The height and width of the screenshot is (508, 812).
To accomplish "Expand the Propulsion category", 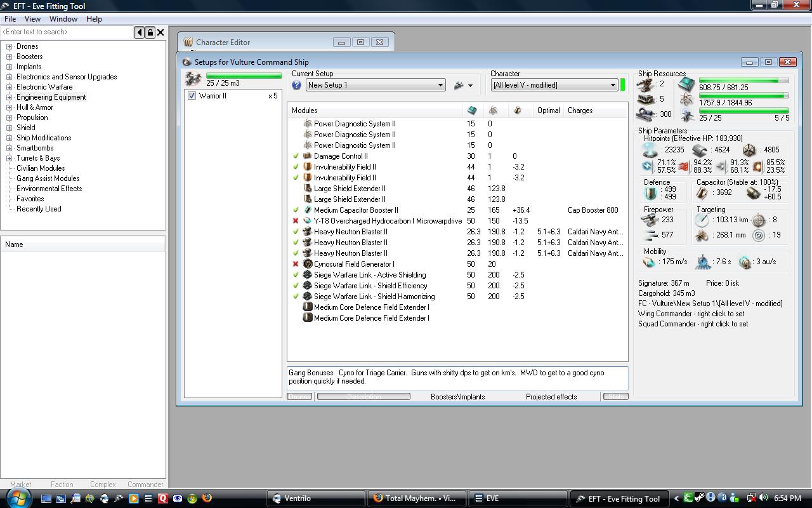I will pos(10,117).
